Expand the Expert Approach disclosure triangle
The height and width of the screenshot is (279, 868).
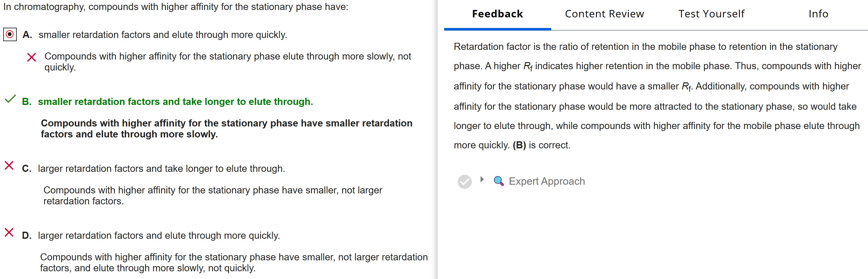pyautogui.click(x=482, y=179)
